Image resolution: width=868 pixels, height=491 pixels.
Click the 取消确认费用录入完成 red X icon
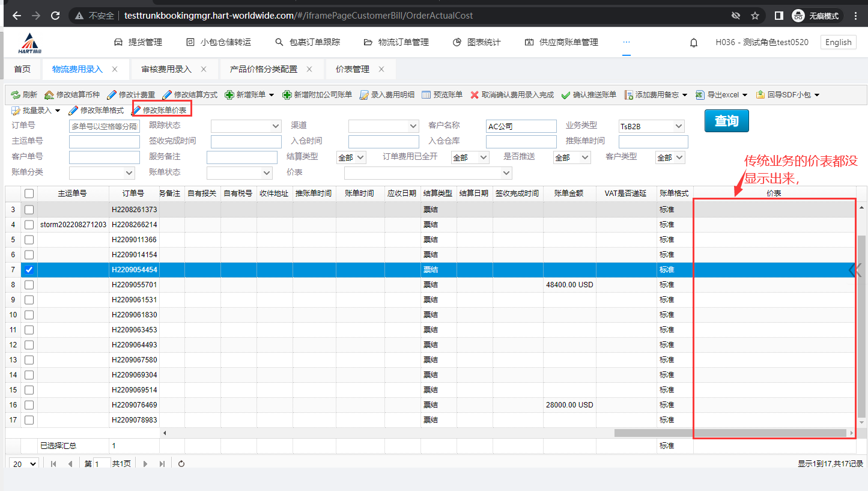tap(475, 95)
